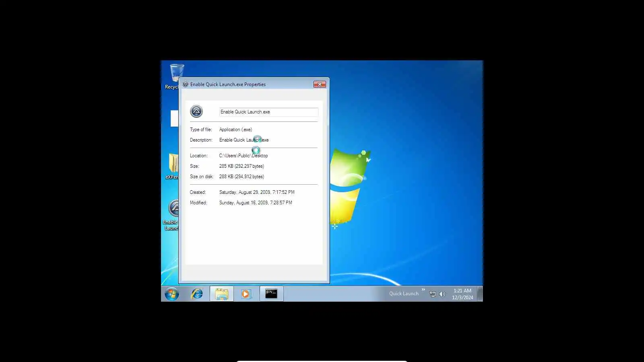Screen dimensions: 644x362
Task: Click the 'Modified:' label
Action: point(198,203)
